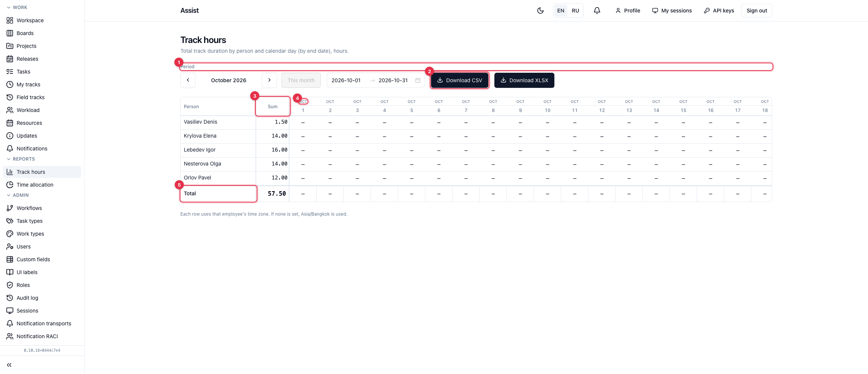Collapse the ADMIN sidebar section
Viewport: 868px width, 374px height.
18,195
